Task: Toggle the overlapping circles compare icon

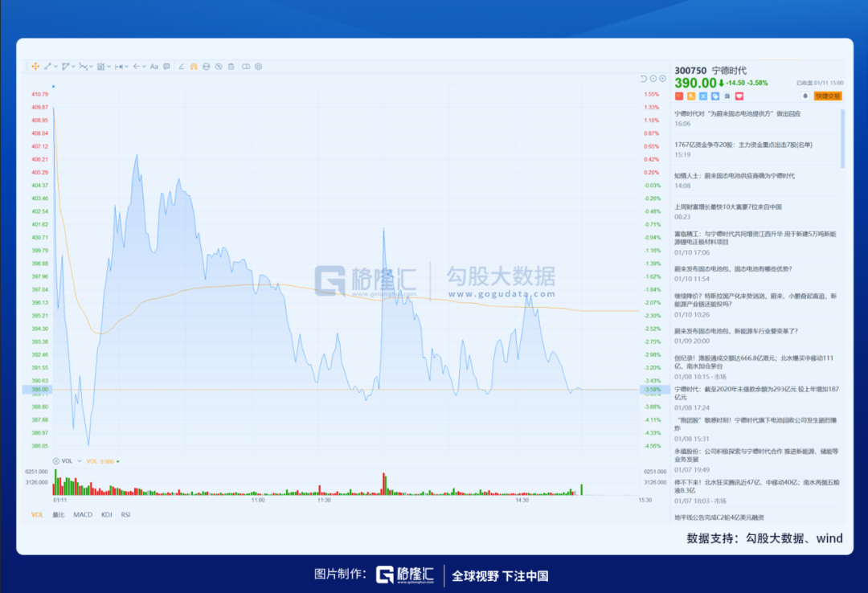Action: point(247,67)
